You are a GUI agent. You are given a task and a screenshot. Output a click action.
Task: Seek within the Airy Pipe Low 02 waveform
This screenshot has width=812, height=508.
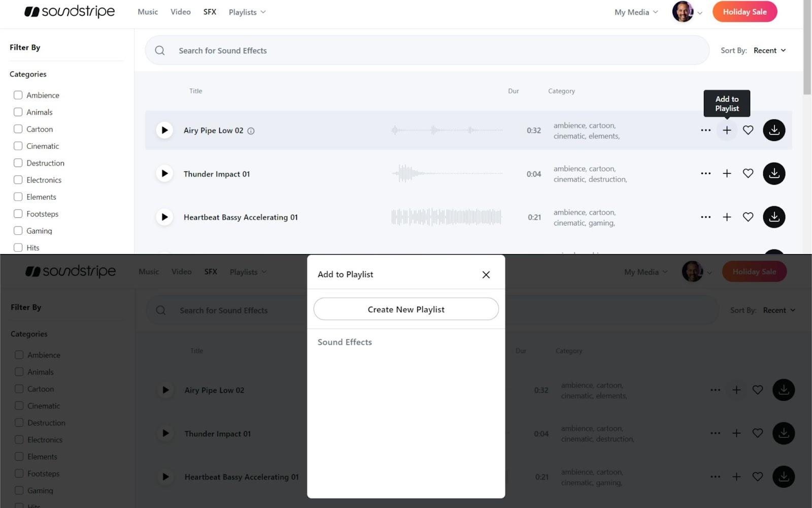447,130
